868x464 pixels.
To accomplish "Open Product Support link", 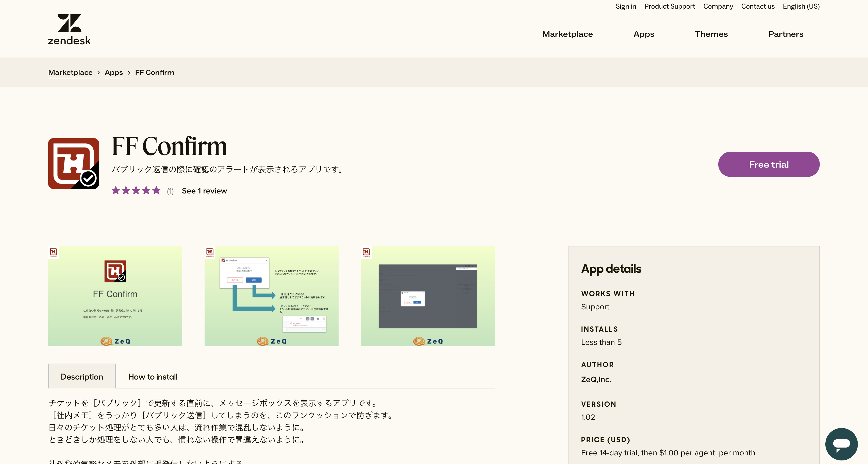I will [670, 6].
